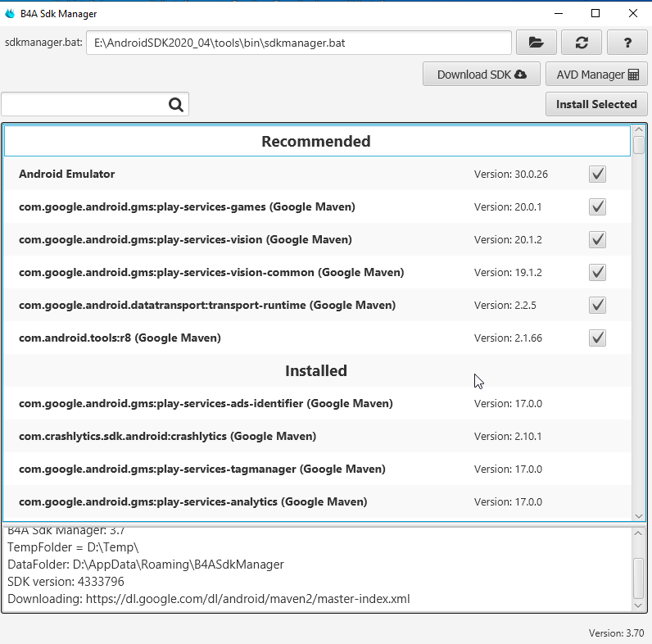Click log panel scrollbar down arrow

coord(638,605)
